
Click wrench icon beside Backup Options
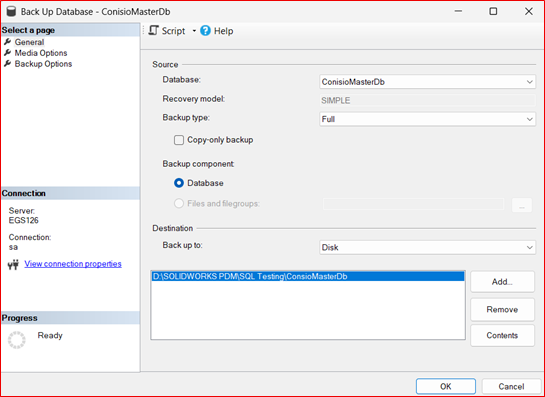pos(7,64)
